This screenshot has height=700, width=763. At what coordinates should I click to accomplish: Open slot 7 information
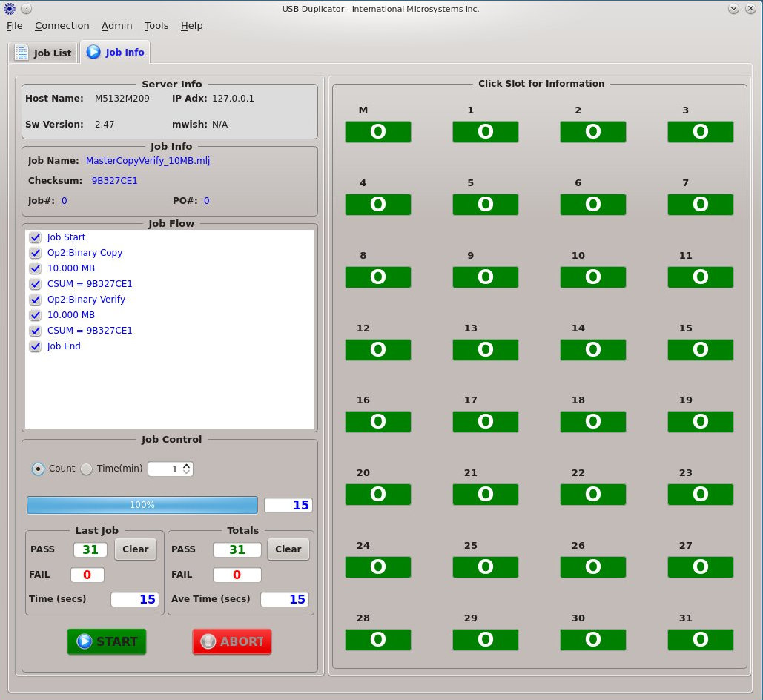700,205
